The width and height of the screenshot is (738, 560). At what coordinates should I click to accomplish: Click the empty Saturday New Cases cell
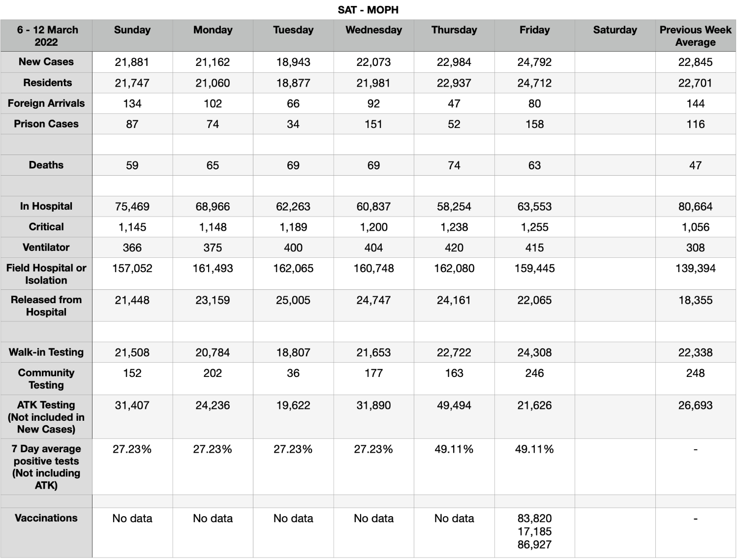click(615, 62)
